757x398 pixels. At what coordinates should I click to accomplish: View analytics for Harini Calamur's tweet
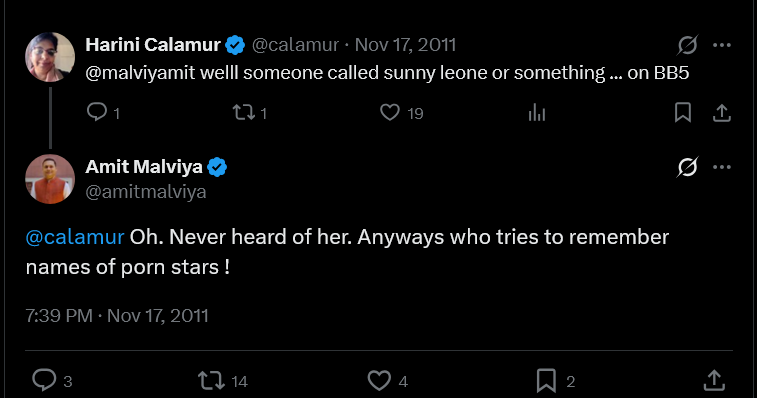click(536, 113)
